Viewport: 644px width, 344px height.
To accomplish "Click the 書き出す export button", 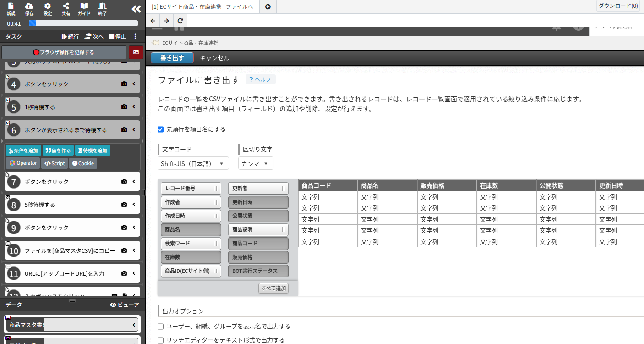I will 172,58.
